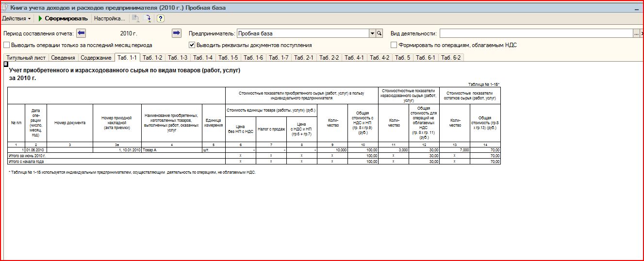Click the previous period left arrow
644x261 pixels.
(x=81, y=33)
